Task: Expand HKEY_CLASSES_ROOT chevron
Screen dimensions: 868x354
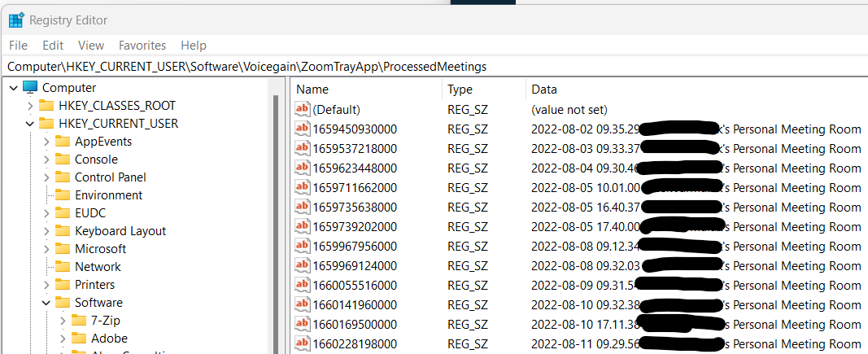Action: click(x=30, y=106)
